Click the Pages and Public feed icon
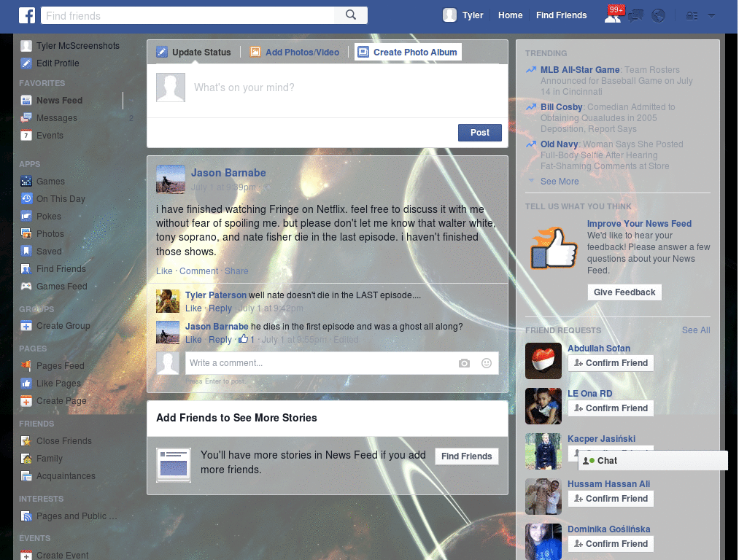747x560 pixels. 26,516
